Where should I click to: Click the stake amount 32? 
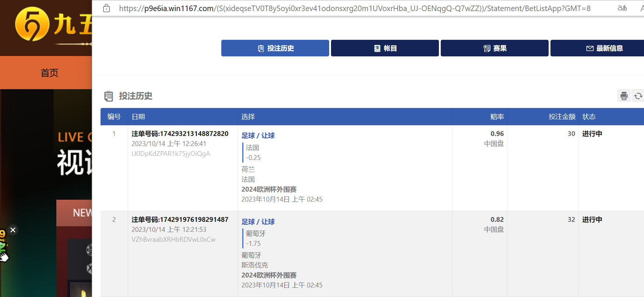click(x=571, y=220)
